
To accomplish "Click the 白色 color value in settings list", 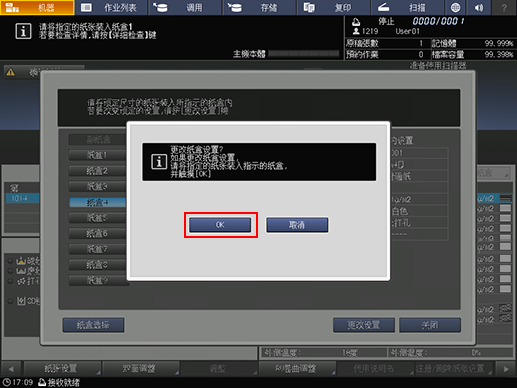I will [x=400, y=211].
